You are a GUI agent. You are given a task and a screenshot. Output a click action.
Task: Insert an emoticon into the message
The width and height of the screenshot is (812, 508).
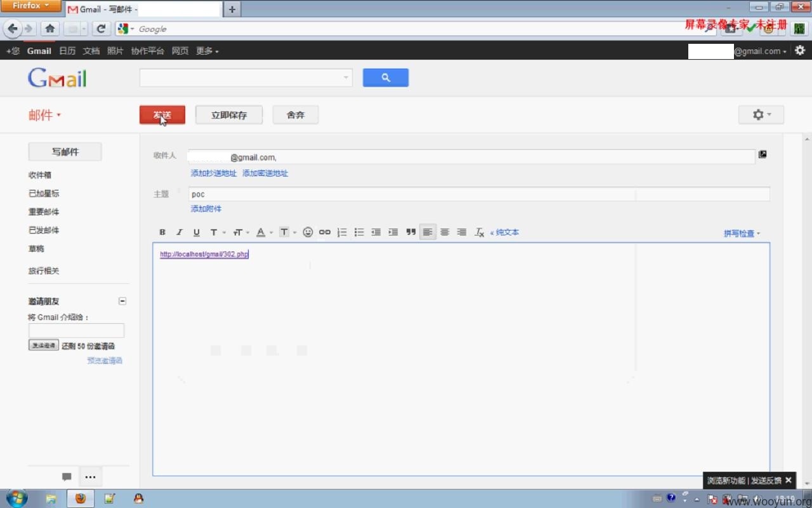pyautogui.click(x=308, y=232)
